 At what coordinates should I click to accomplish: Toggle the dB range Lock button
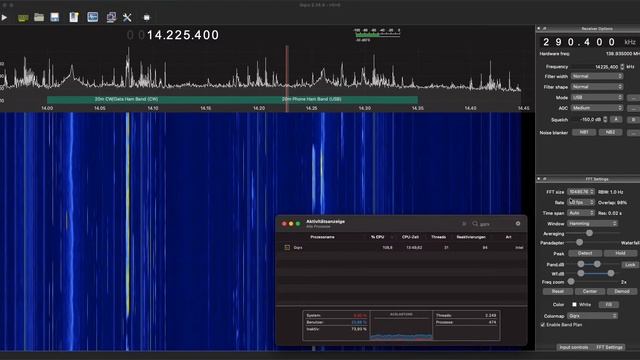[x=630, y=265]
